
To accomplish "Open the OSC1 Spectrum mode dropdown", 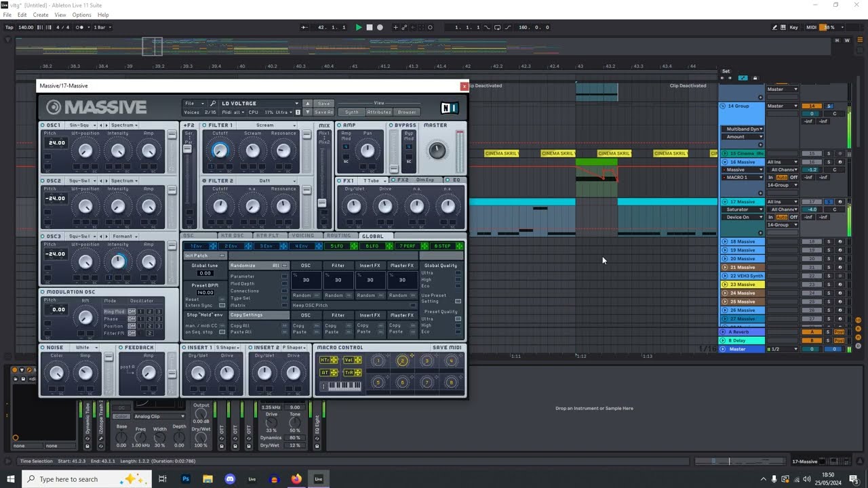I will [x=124, y=125].
